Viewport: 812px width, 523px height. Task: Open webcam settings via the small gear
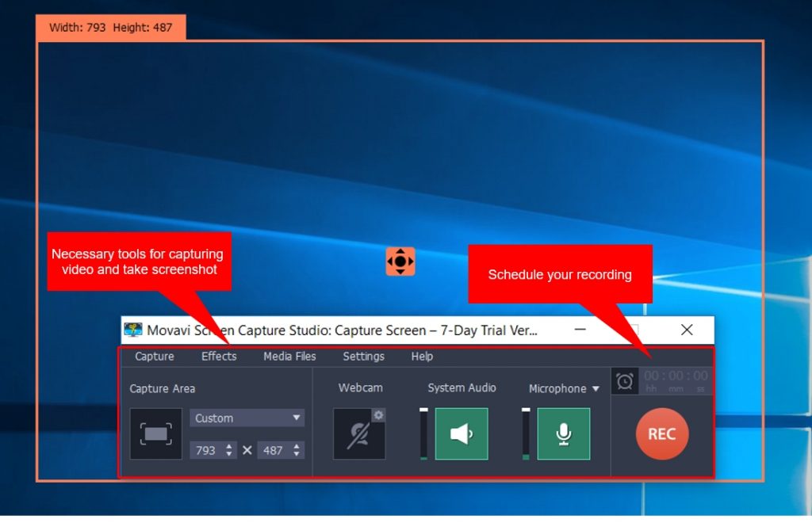378,415
